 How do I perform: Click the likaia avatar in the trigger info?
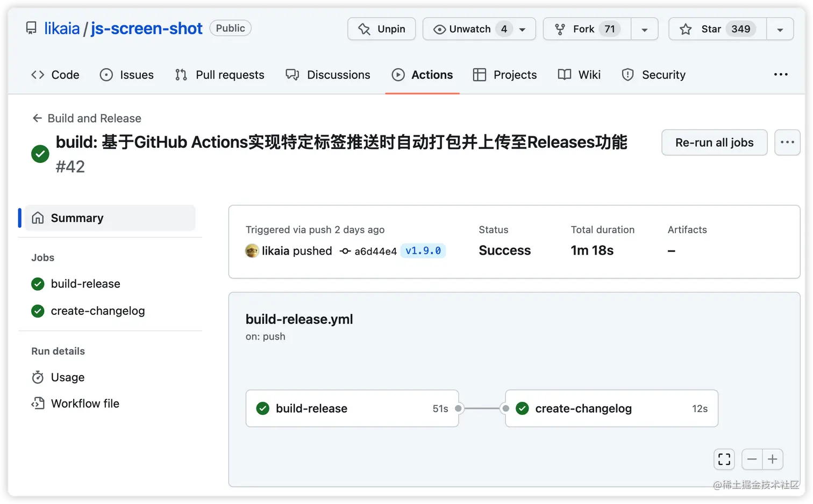(x=252, y=250)
